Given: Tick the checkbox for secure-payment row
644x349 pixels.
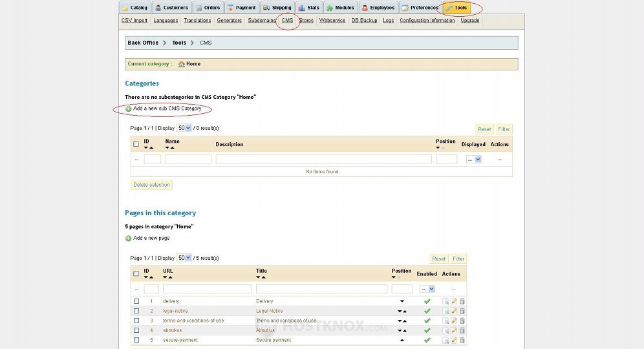Looking at the screenshot, I should (136, 340).
